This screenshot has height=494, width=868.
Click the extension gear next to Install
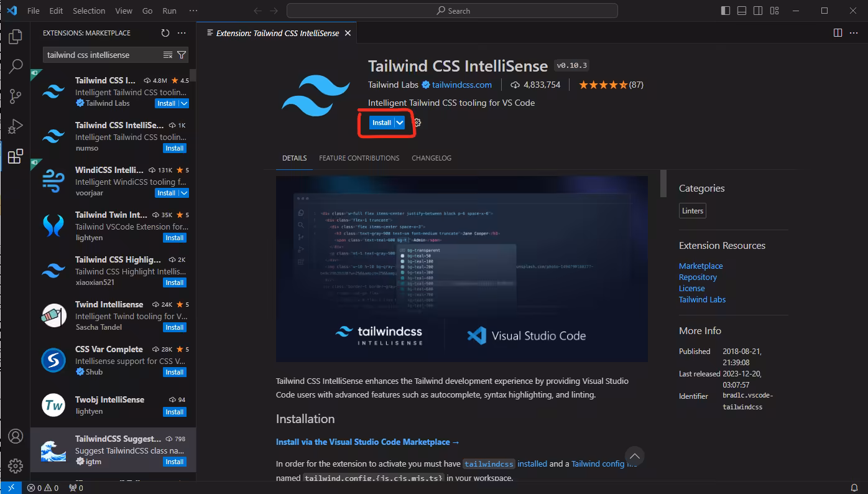pyautogui.click(x=417, y=123)
